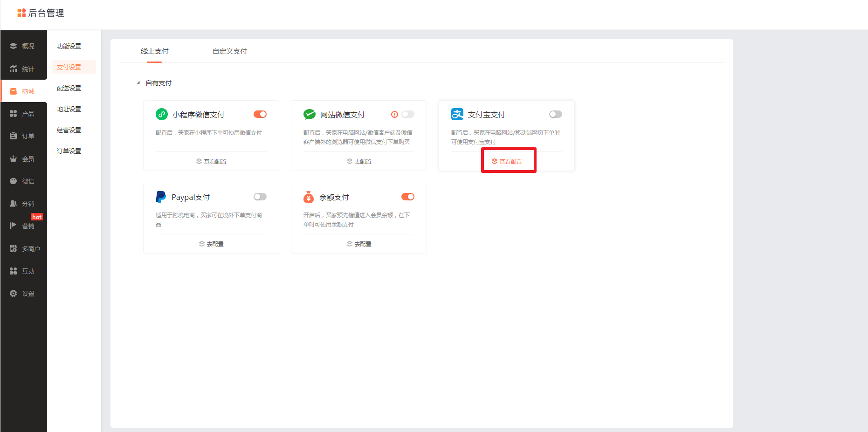Click the warning icon beside 网站微信支付
The image size is (868, 432).
point(395,114)
